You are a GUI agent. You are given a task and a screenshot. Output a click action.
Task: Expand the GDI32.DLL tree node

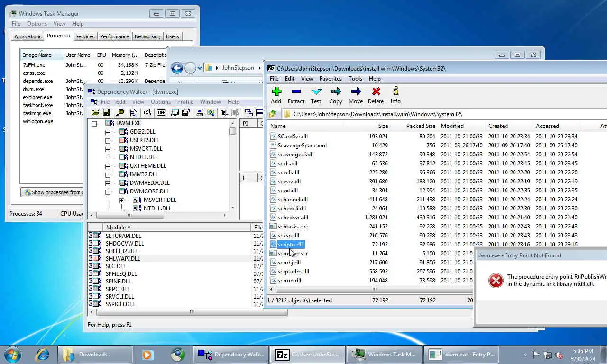click(108, 132)
